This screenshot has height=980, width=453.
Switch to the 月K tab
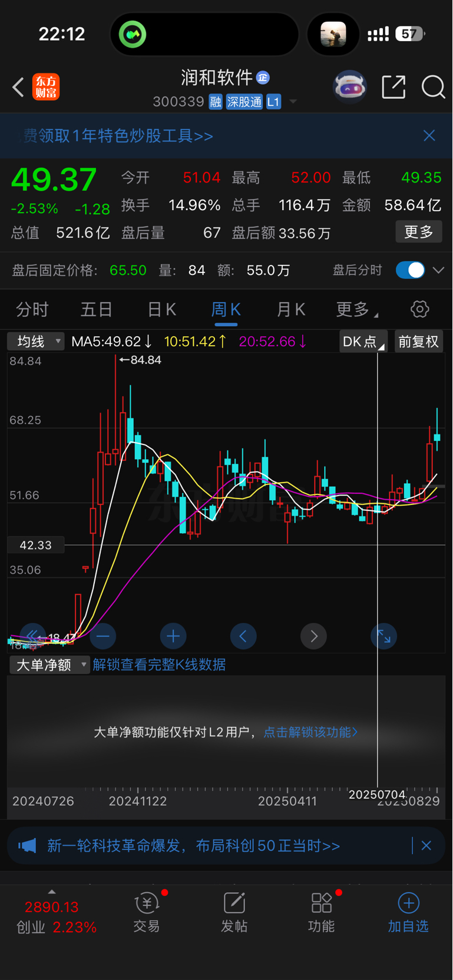pos(291,310)
